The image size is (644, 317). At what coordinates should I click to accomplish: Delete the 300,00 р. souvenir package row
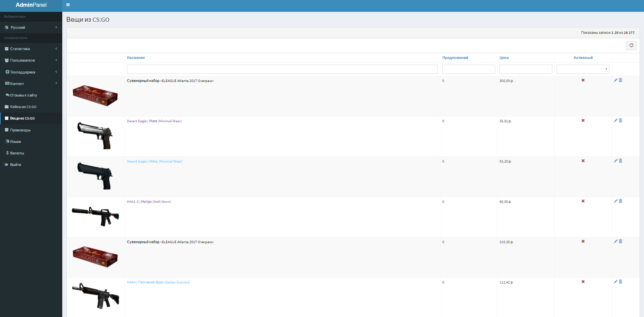621,80
